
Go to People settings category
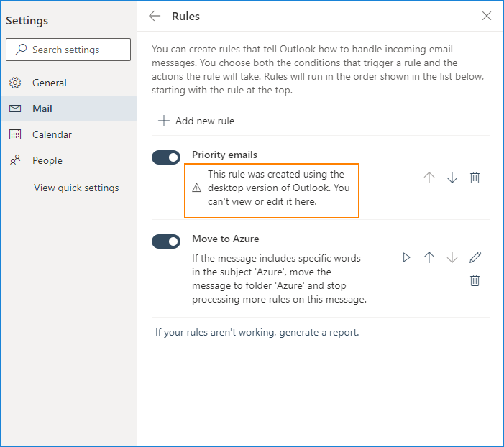(x=47, y=160)
